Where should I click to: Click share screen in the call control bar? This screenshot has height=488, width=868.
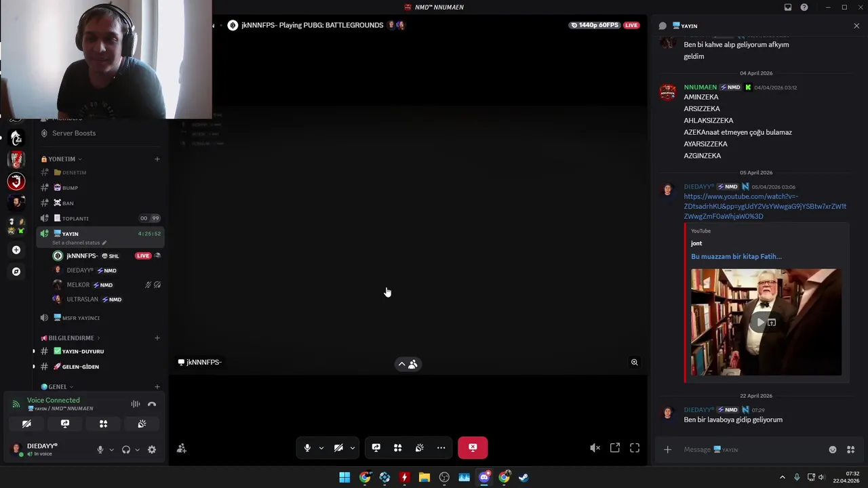pyautogui.click(x=376, y=448)
